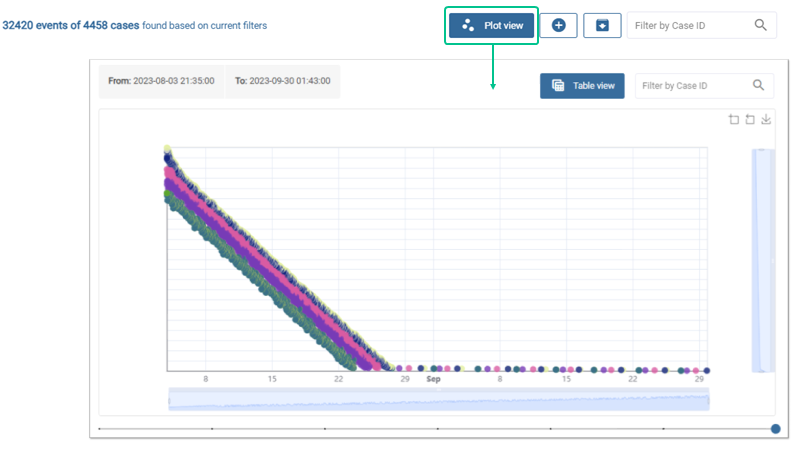Click the last event dot near Sep 29
800x451 pixels.
click(x=706, y=370)
